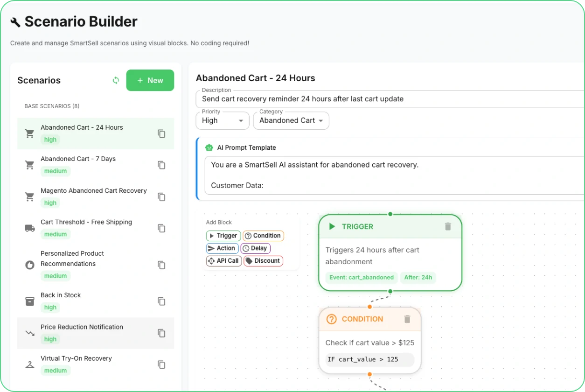585x392 pixels.
Task: Delete the TRIGGER block via trash icon
Action: tap(448, 226)
